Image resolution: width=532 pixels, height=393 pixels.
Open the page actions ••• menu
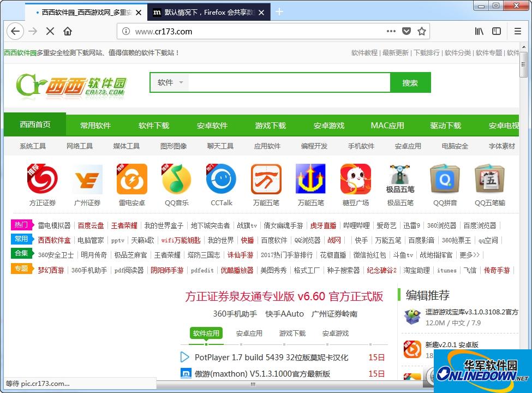pyautogui.click(x=391, y=31)
